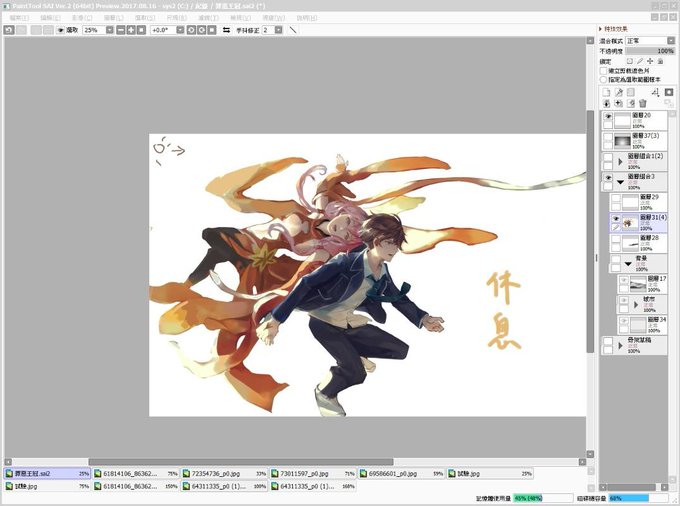Click the memory usage progress bar

point(543,498)
